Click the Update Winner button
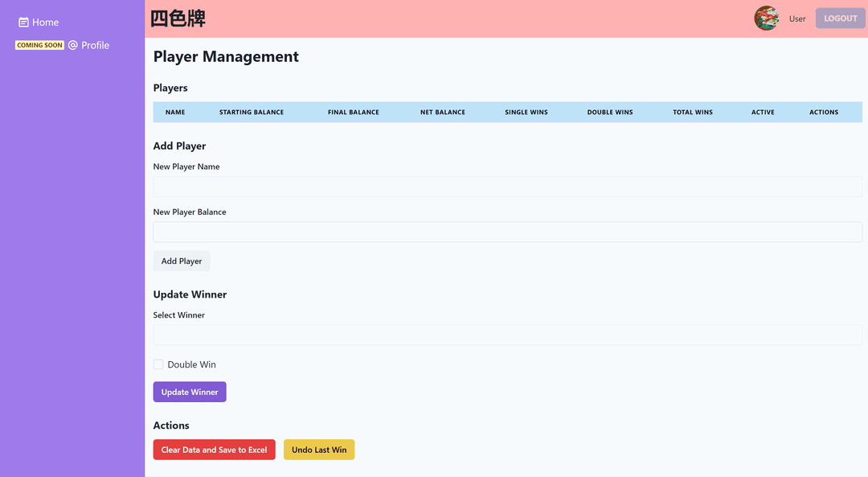The image size is (868, 477). coord(189,392)
